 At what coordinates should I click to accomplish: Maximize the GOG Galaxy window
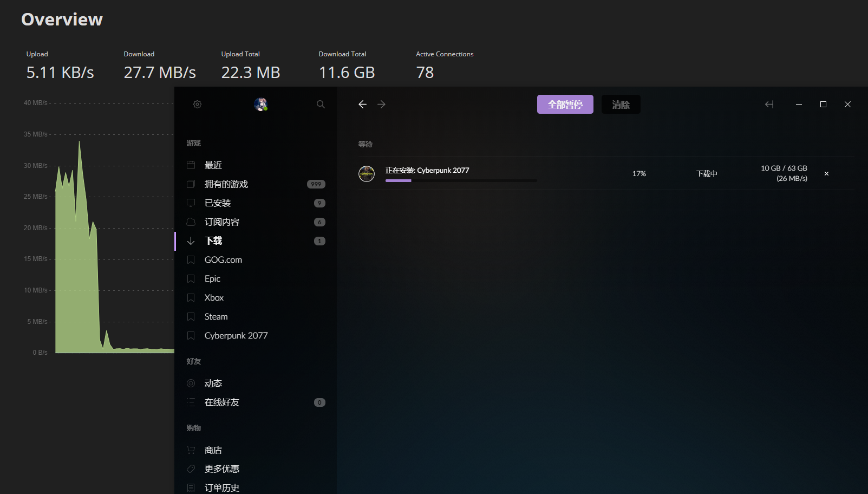[x=823, y=104]
